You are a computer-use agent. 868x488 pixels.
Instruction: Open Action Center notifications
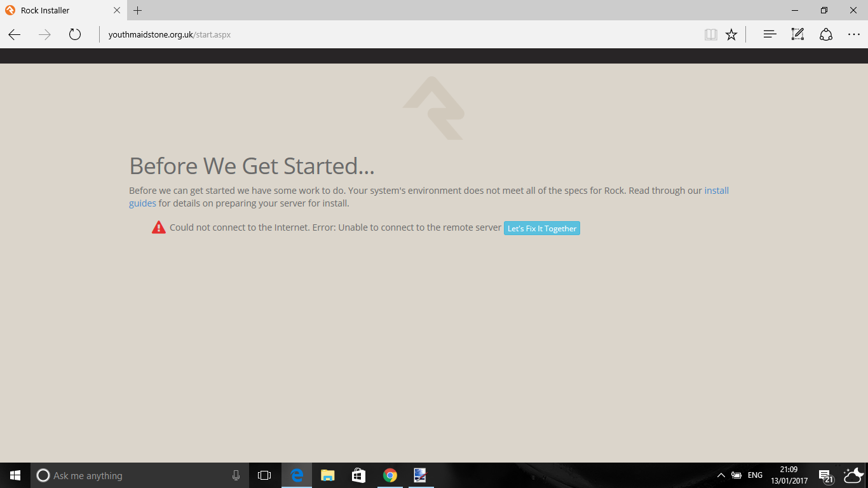tap(825, 476)
